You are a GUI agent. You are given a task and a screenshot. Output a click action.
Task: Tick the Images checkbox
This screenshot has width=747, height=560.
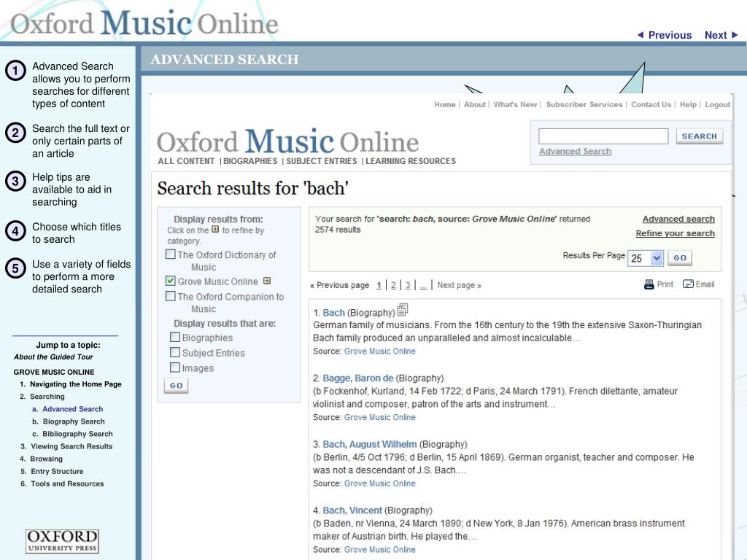click(x=175, y=367)
